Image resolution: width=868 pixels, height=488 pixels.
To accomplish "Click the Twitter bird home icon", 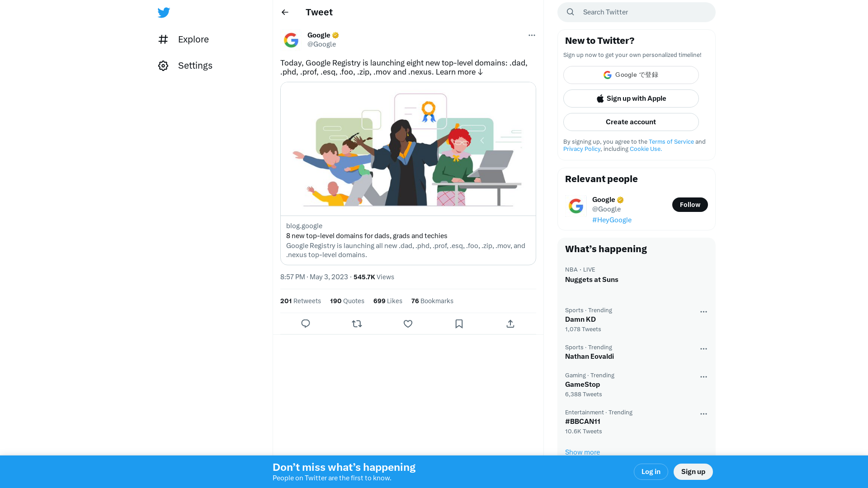I will tap(164, 12).
